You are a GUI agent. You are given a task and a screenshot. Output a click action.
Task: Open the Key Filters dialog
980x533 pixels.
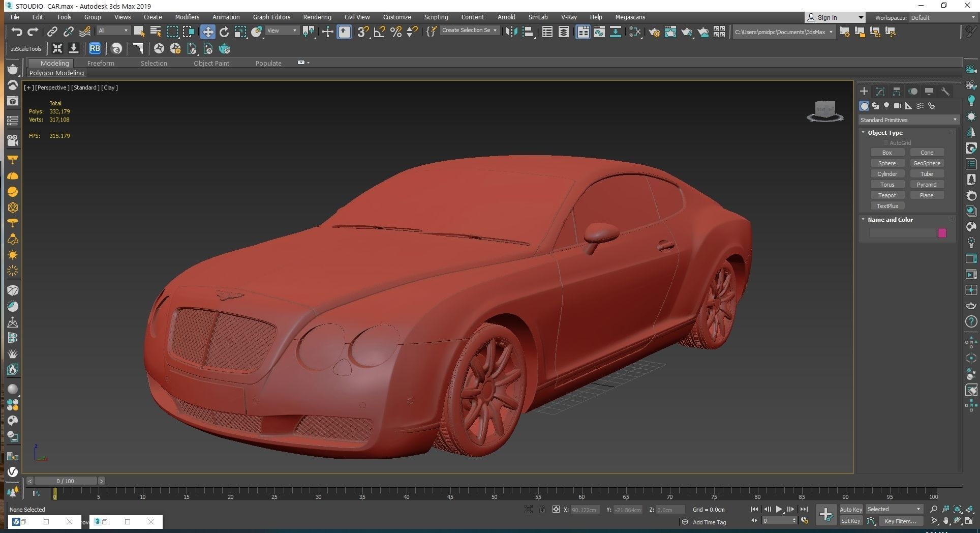point(900,521)
